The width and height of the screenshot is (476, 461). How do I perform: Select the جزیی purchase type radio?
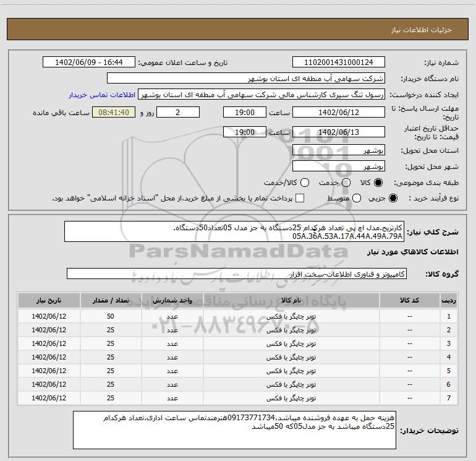(393, 199)
